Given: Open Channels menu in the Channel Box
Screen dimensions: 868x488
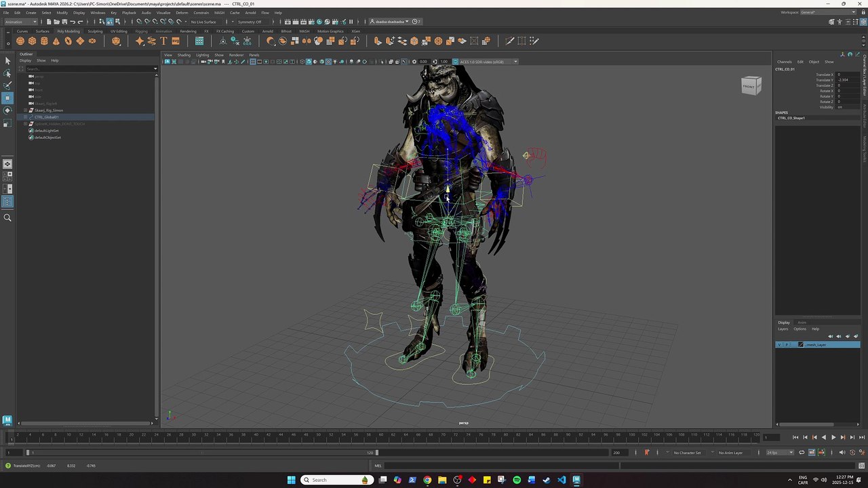Looking at the screenshot, I should point(784,62).
